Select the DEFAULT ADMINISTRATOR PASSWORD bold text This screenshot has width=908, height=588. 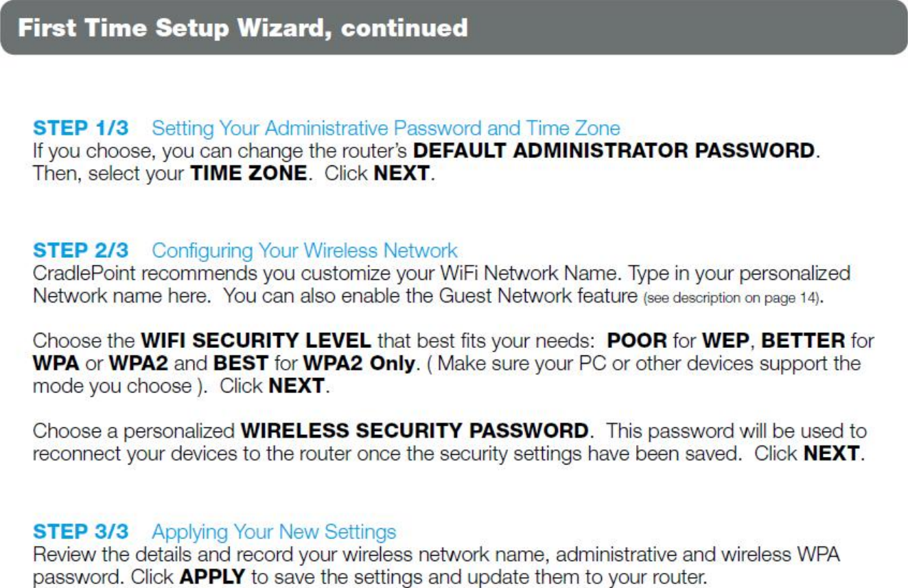coord(614,150)
